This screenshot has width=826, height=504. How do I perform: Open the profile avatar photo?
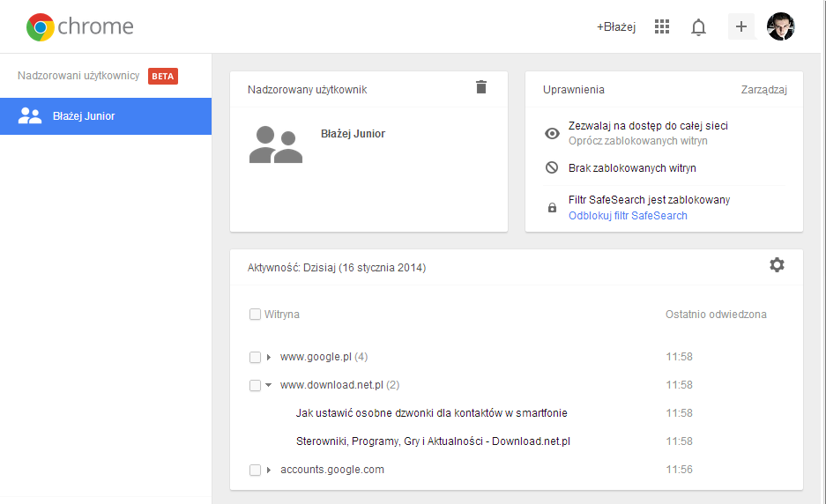[781, 26]
